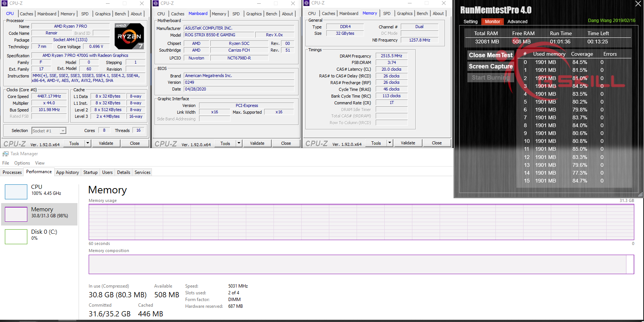Open Advanced tab in RunMemtestPro

click(518, 22)
